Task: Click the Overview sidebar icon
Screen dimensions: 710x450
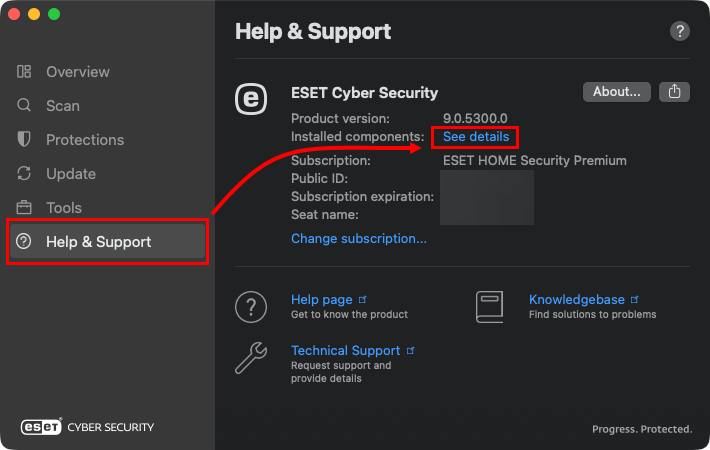Action: click(24, 72)
